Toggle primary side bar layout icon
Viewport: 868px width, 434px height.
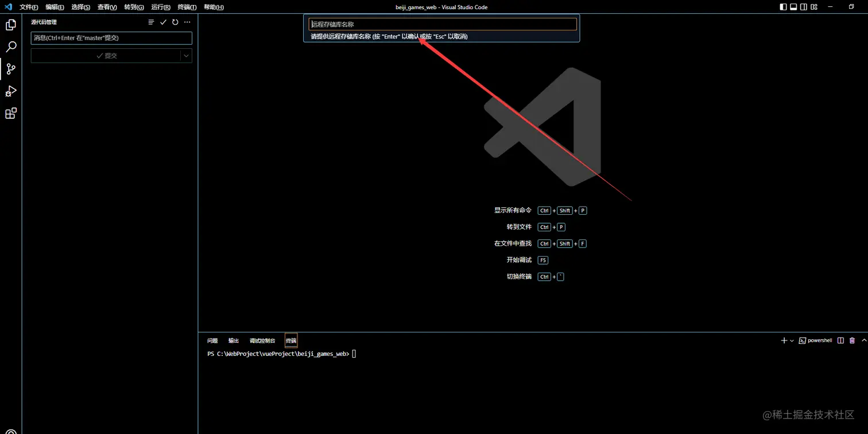pyautogui.click(x=783, y=7)
